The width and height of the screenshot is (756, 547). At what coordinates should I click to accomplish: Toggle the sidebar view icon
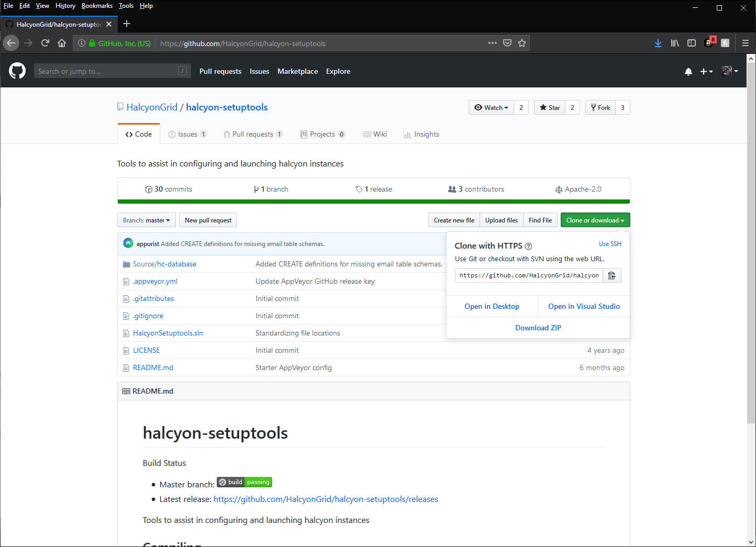coord(692,43)
